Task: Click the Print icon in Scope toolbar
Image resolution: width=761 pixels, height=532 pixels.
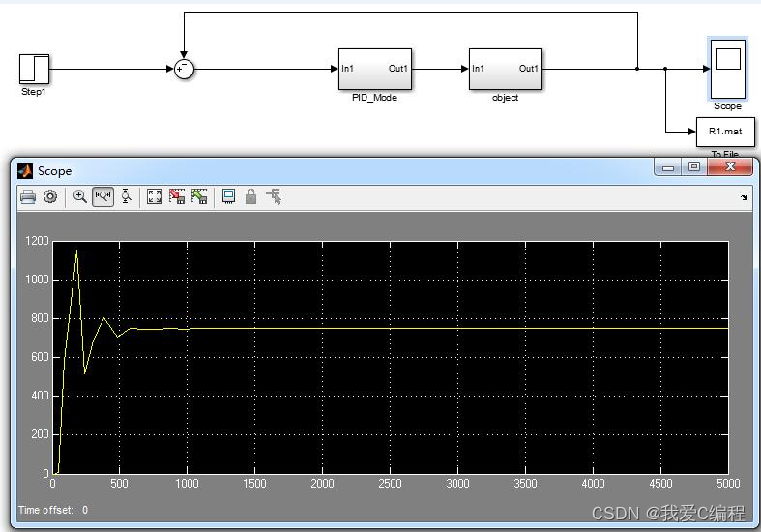Action: [x=28, y=197]
